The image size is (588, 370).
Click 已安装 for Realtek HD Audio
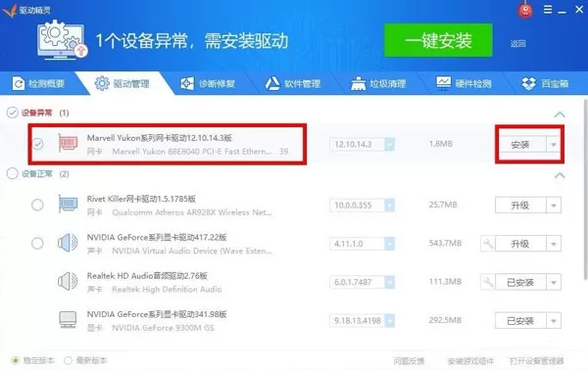(x=520, y=282)
